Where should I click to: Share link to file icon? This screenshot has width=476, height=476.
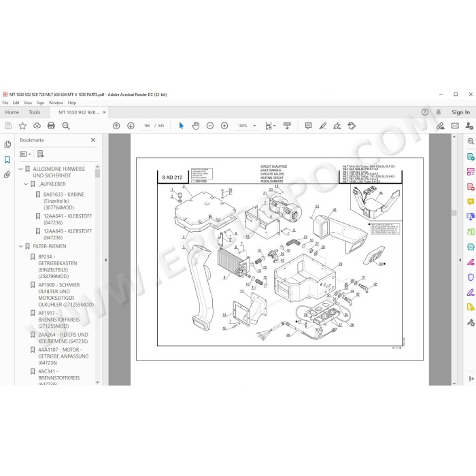click(x=441, y=126)
